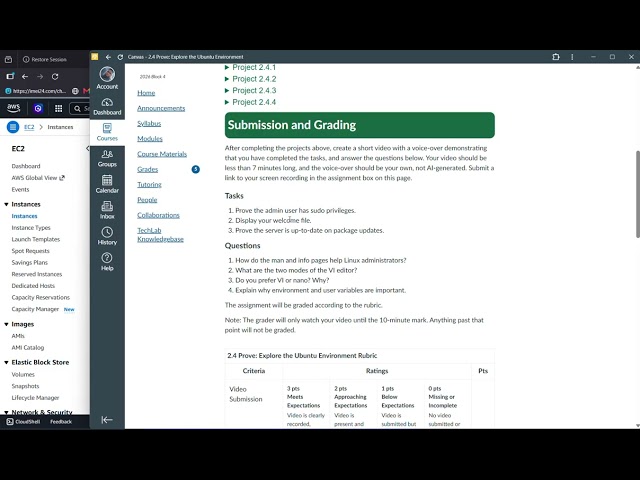Open Feedback in AWS footer

click(61, 422)
